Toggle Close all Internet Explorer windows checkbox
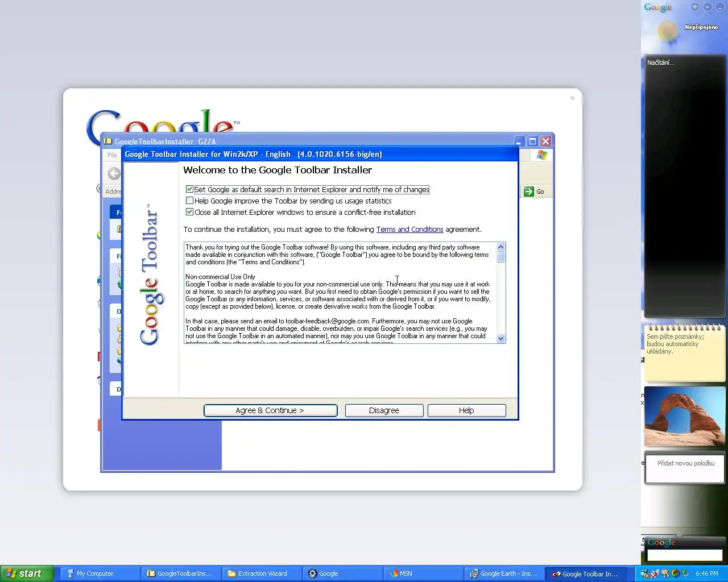Screen dimensions: 728x582 190,212
